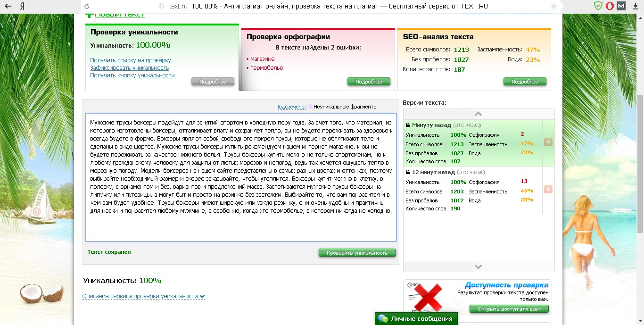Open Подробнее in the SEO analysis panel
The image size is (644, 325).
click(525, 82)
